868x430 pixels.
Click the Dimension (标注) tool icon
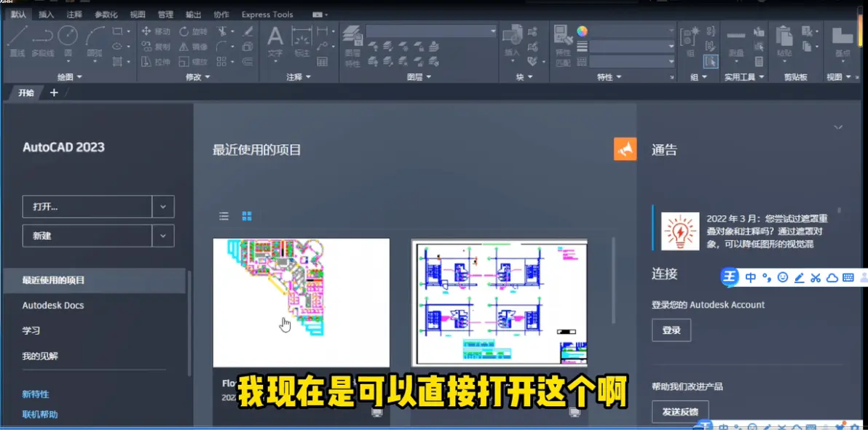pos(301,38)
